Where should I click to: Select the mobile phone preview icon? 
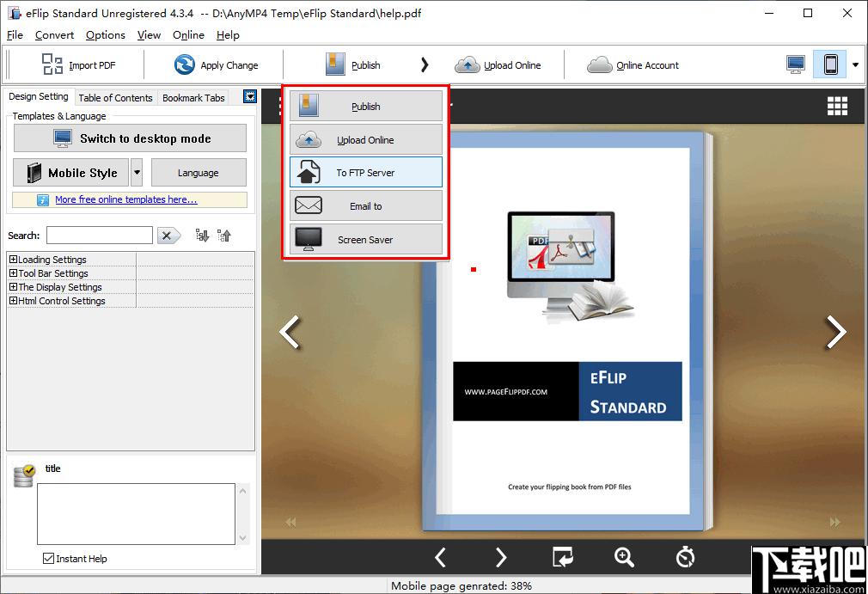coord(830,64)
